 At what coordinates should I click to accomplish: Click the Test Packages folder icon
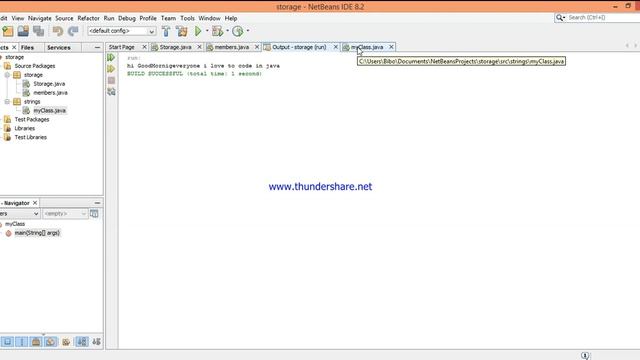point(7,119)
